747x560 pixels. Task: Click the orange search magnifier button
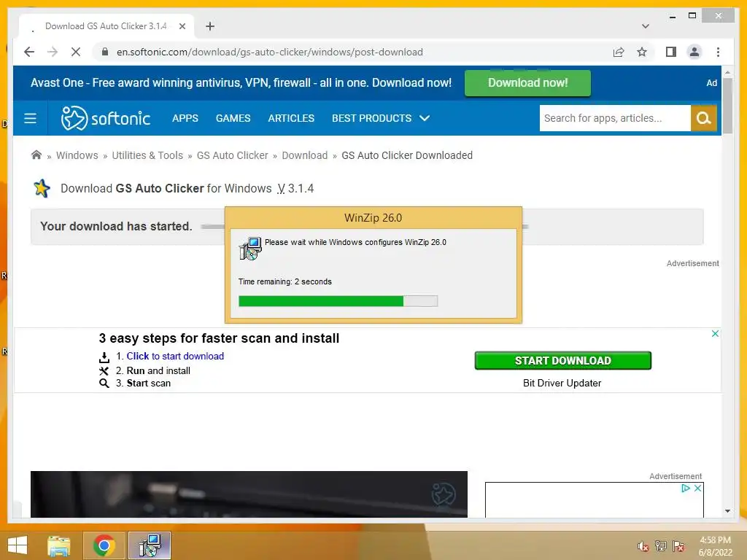click(704, 118)
